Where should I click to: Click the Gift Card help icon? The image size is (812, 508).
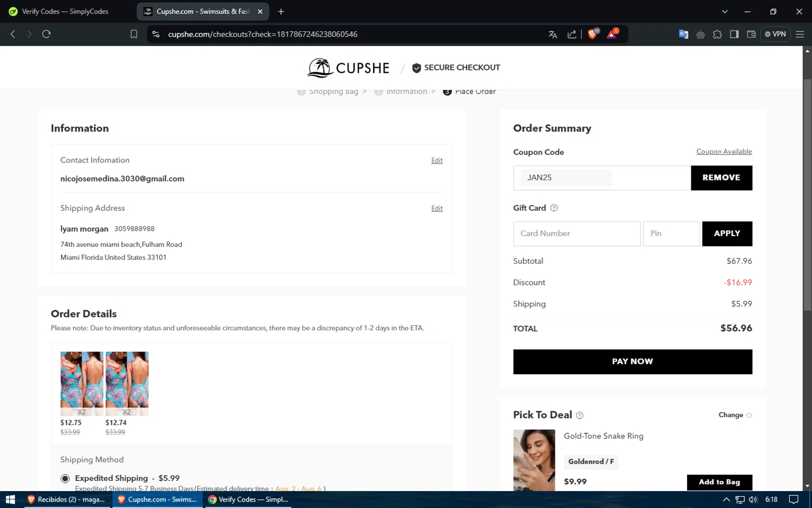coord(554,208)
